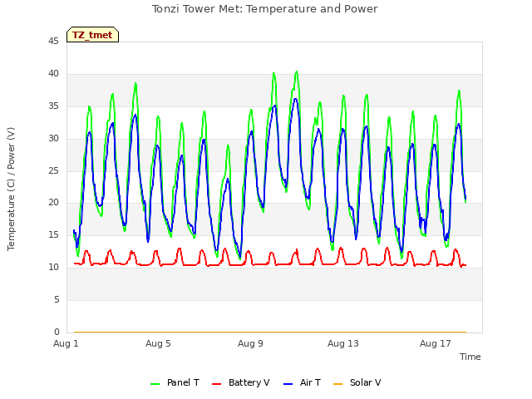Click the y-axis value 30

pos(53,138)
